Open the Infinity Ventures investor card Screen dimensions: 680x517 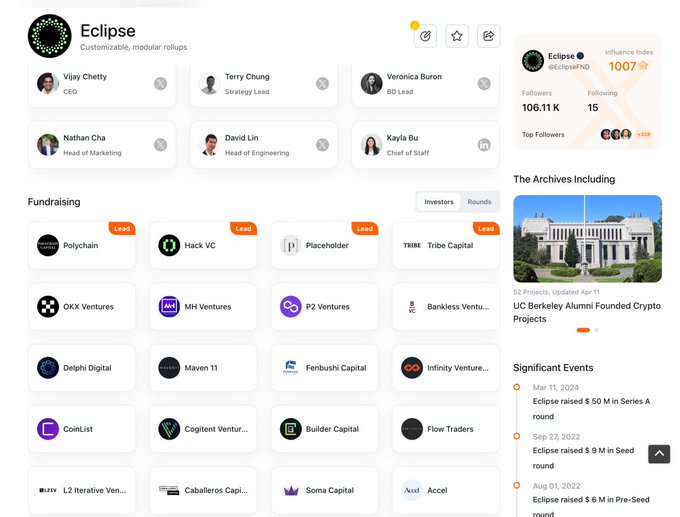(446, 367)
